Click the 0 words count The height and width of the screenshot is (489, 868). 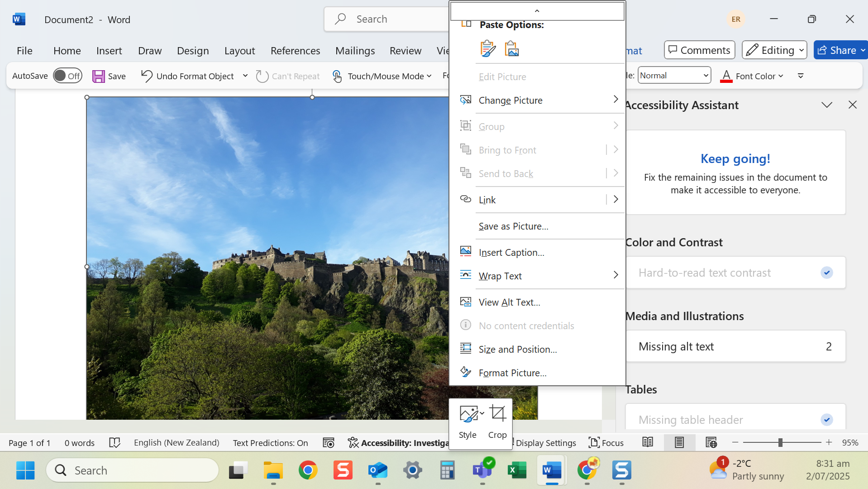coord(79,442)
